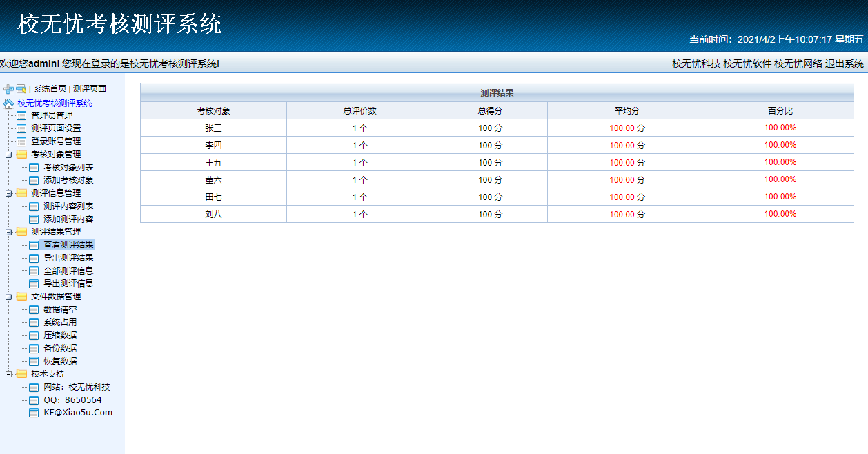Select 恢复数据 in the tree

click(x=60, y=362)
